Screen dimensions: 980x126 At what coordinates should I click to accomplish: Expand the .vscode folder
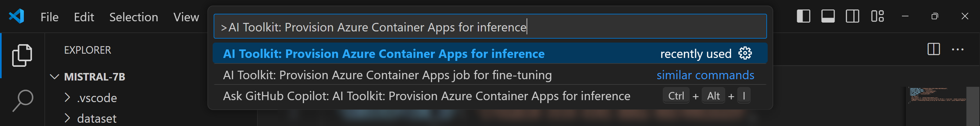67,98
